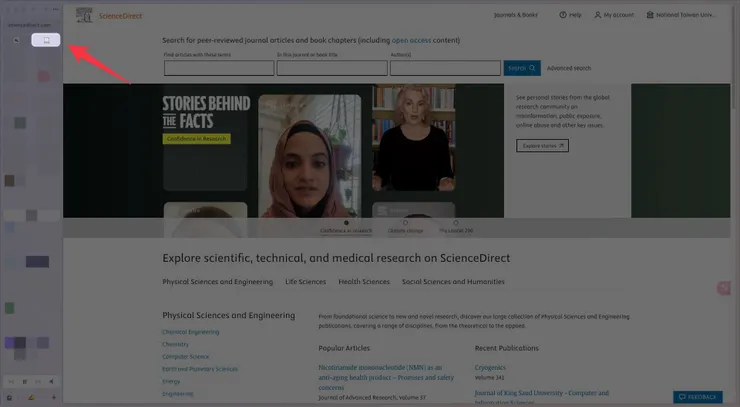The width and height of the screenshot is (740, 407).
Task: Open My account
Action: [614, 15]
